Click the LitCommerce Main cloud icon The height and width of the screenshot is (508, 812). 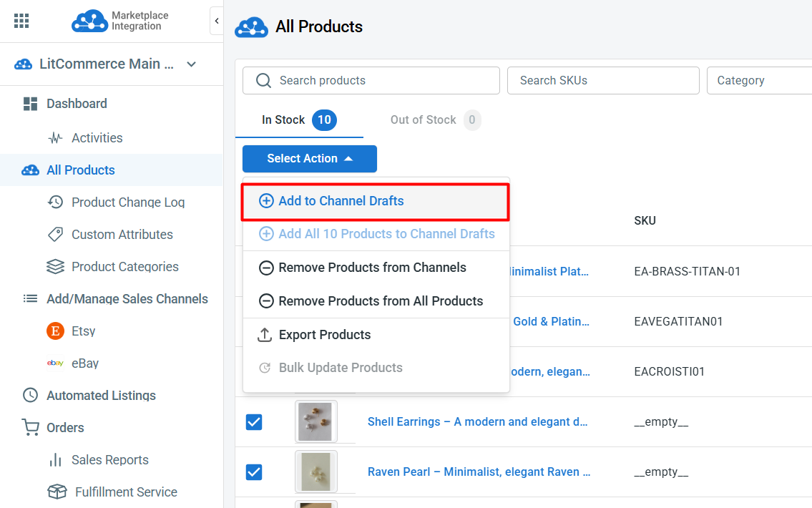point(24,64)
